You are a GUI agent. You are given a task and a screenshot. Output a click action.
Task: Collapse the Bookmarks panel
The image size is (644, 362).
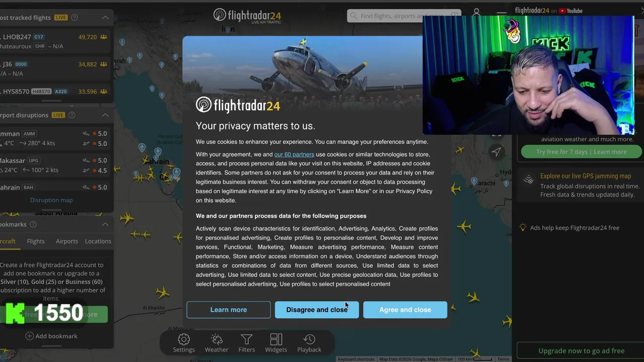[x=105, y=224]
